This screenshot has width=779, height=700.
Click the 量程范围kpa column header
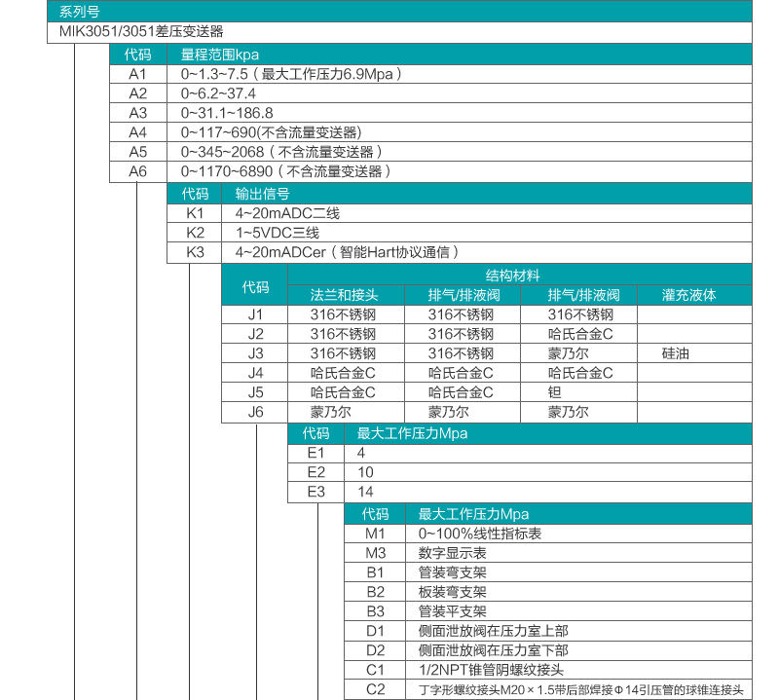click(x=219, y=55)
